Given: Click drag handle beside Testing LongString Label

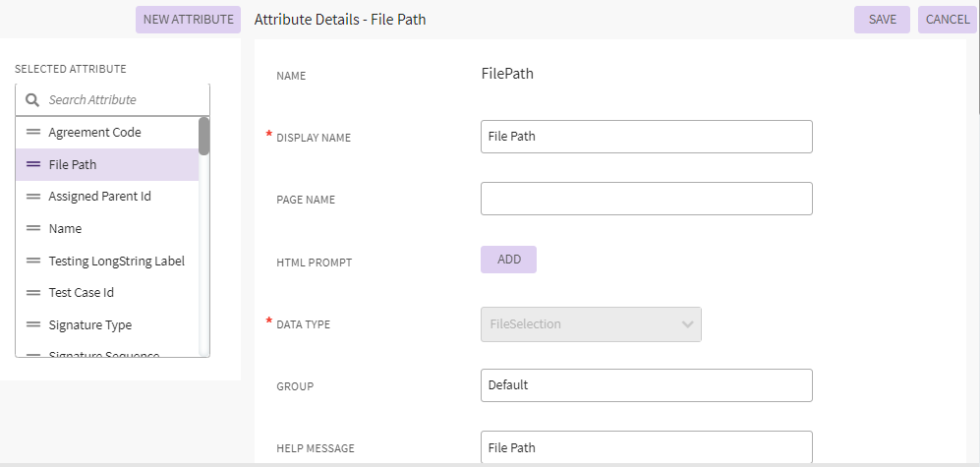Looking at the screenshot, I should [33, 261].
